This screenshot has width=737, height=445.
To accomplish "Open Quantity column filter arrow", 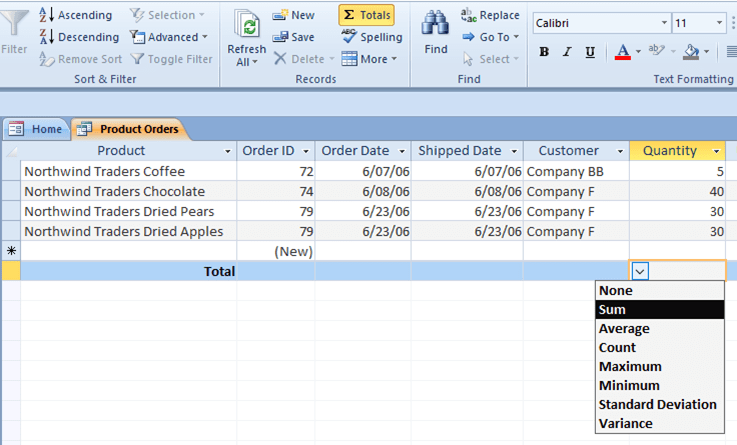I will click(716, 151).
